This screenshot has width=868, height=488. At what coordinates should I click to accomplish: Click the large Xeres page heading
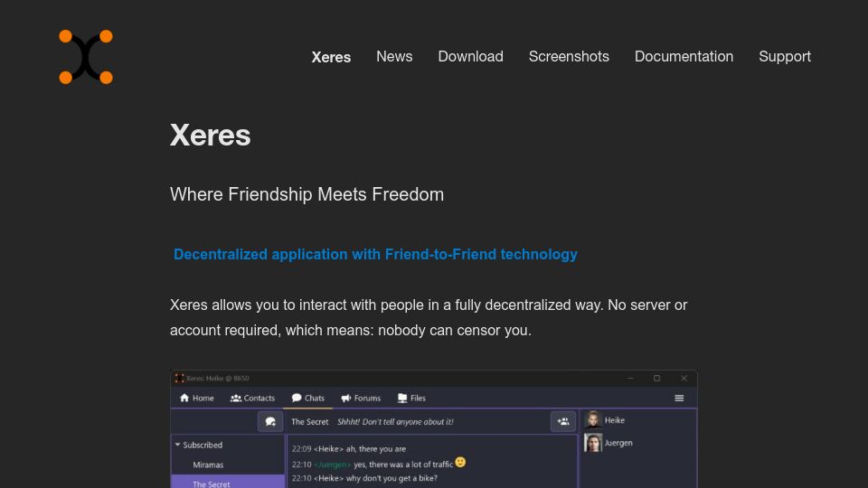211,135
